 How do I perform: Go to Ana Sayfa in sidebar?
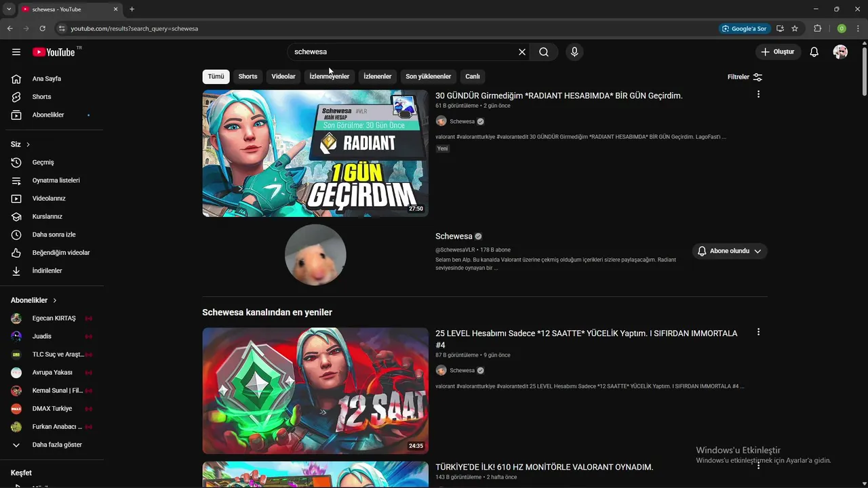click(52, 79)
